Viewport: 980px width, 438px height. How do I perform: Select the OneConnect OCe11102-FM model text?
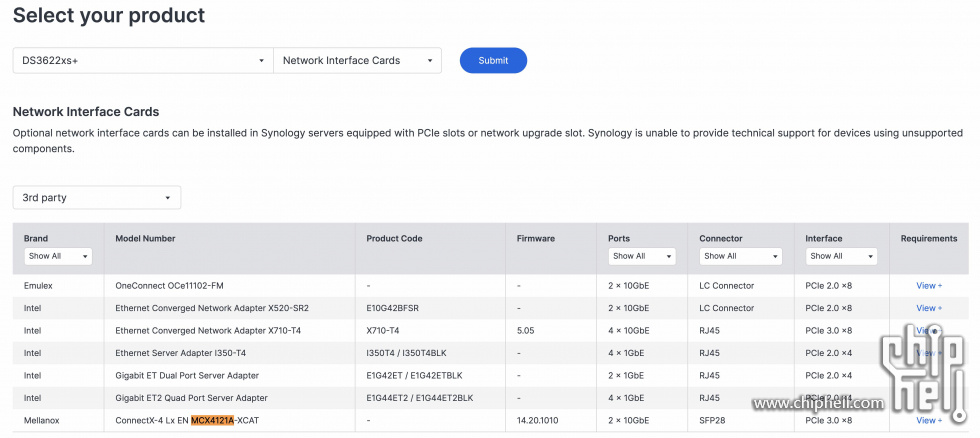click(x=169, y=286)
